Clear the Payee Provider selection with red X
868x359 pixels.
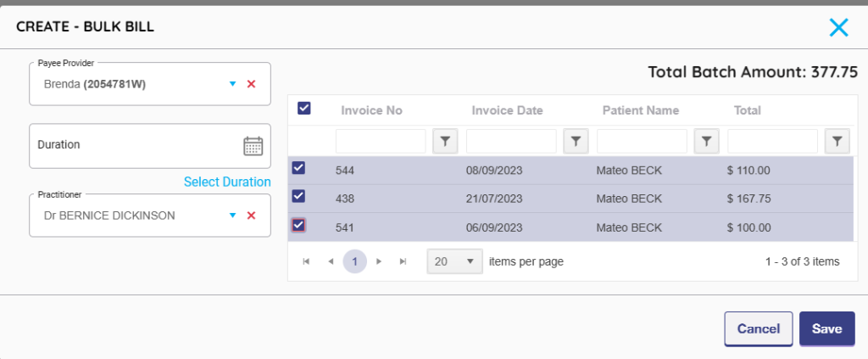251,84
